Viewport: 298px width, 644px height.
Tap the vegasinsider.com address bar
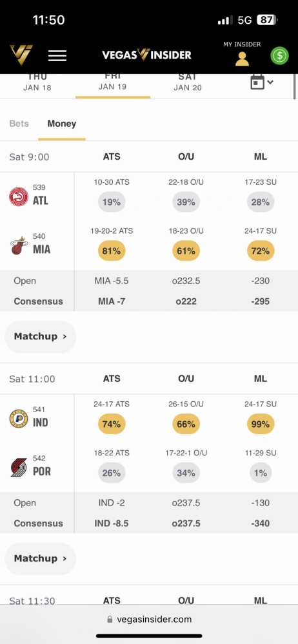click(x=149, y=619)
